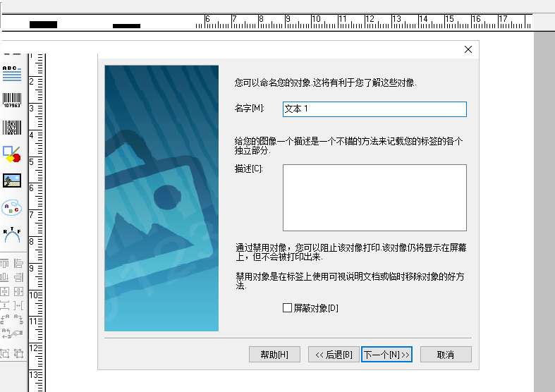Click the paragraph starting 给您的图像一个描述
Viewport: 555px width, 392px height.
pos(348,146)
